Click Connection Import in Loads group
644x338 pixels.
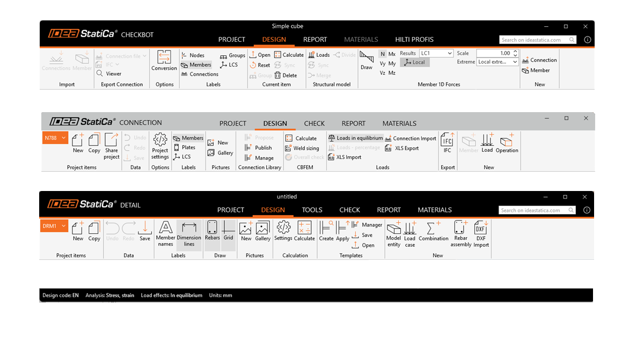pyautogui.click(x=411, y=138)
